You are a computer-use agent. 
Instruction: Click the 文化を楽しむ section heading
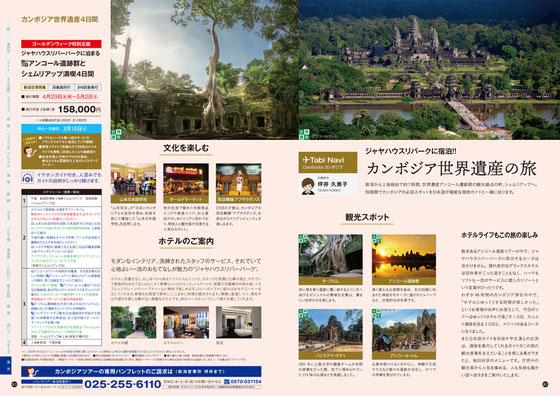[186, 148]
